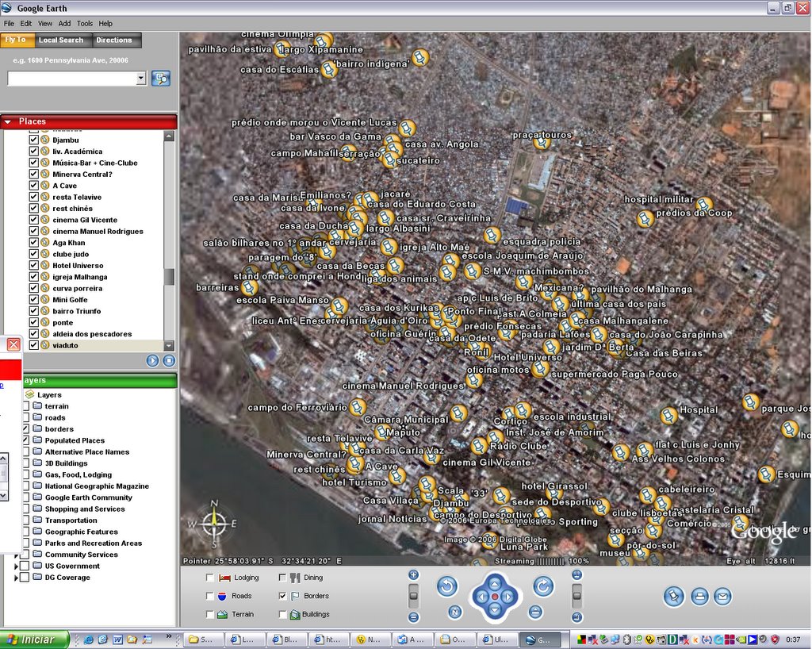The height and width of the screenshot is (649, 812).
Task: Click the 'hospital militar' placemark pin
Action: coord(704,205)
